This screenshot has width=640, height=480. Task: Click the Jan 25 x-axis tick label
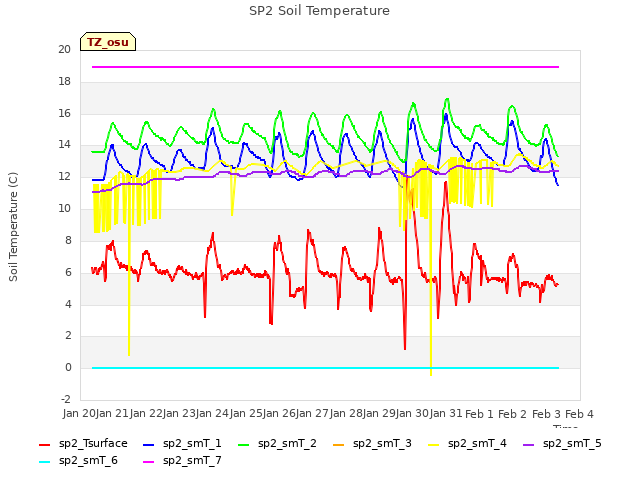pos(246,414)
